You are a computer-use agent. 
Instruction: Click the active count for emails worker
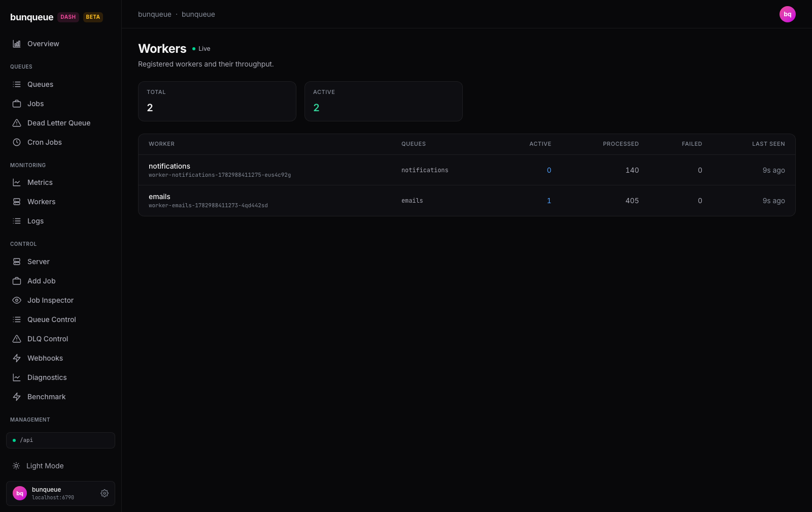549,201
